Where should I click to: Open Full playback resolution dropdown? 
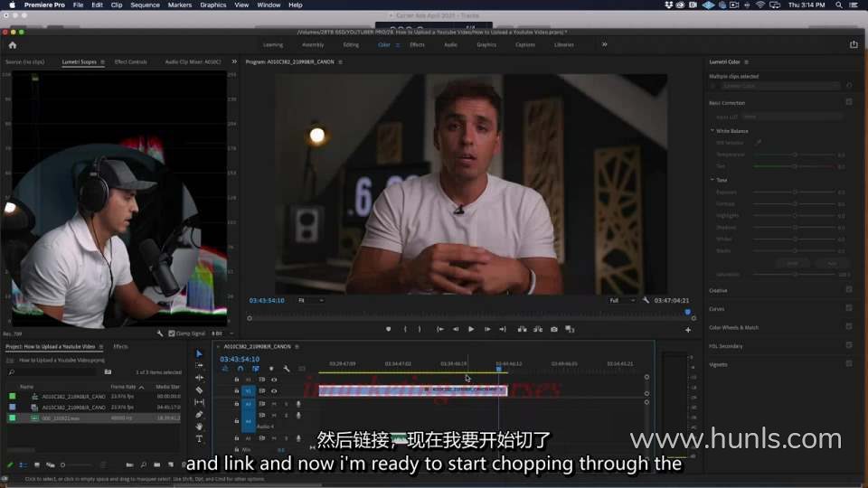(622, 300)
